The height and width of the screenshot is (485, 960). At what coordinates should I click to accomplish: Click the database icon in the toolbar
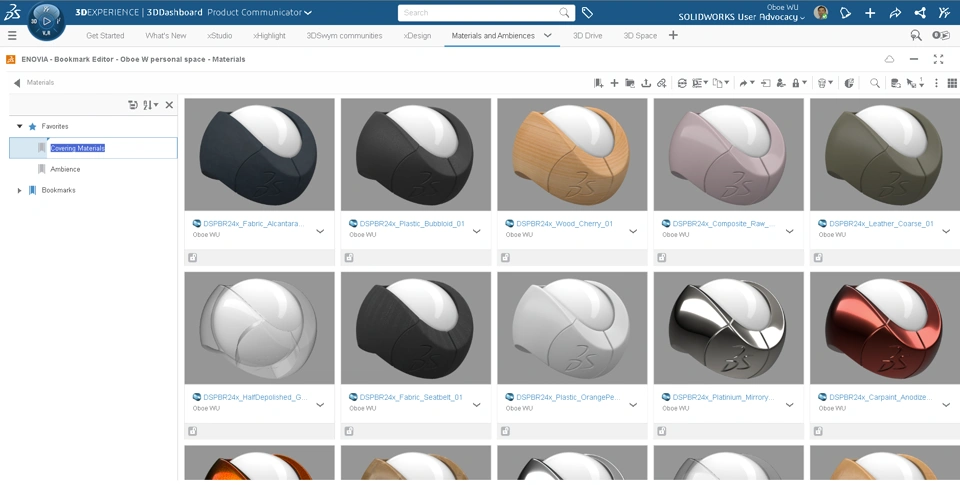(x=895, y=83)
